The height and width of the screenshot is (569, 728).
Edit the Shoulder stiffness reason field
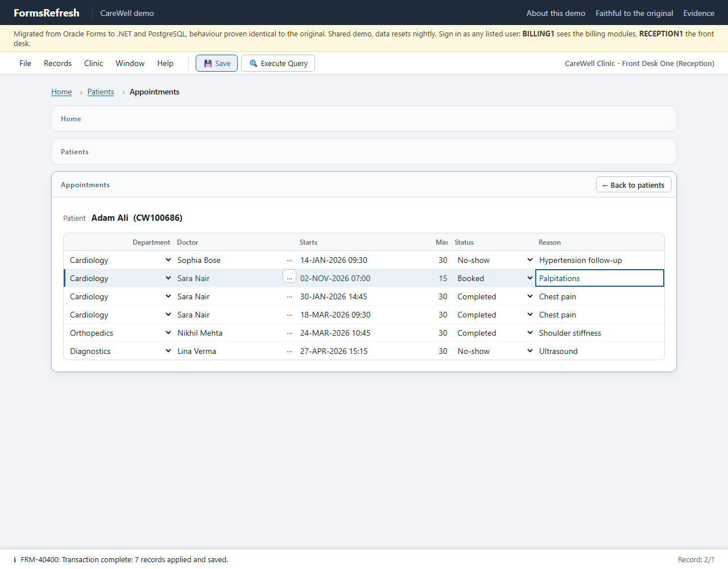point(599,333)
